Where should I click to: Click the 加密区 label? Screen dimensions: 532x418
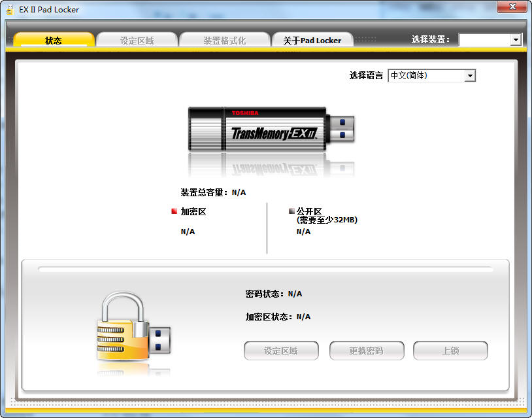(x=193, y=211)
